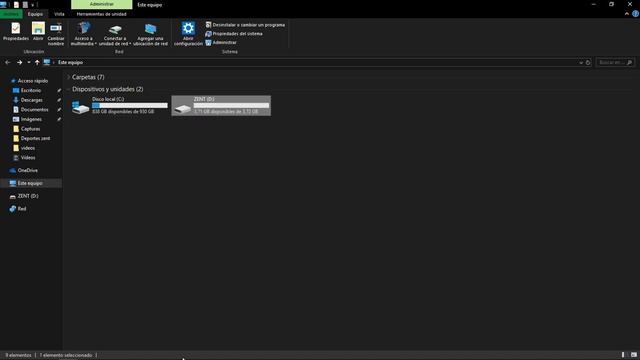Click the ZENT (D:) usage bar
The height and width of the screenshot is (360, 640).
(x=231, y=105)
